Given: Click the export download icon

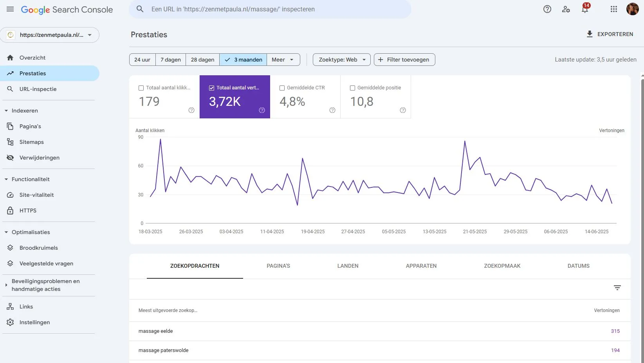Looking at the screenshot, I should tap(590, 34).
